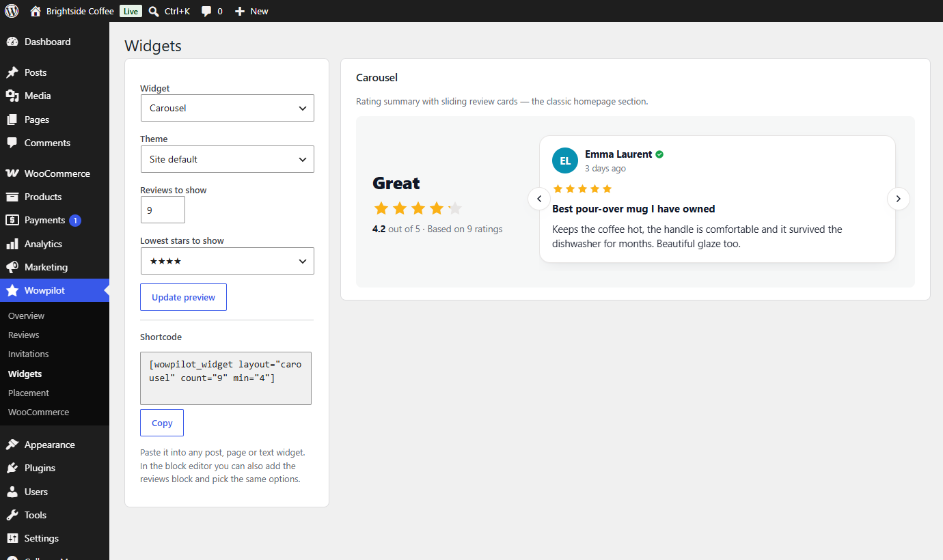
Task: Click the Tools wrench icon
Action: click(12, 515)
